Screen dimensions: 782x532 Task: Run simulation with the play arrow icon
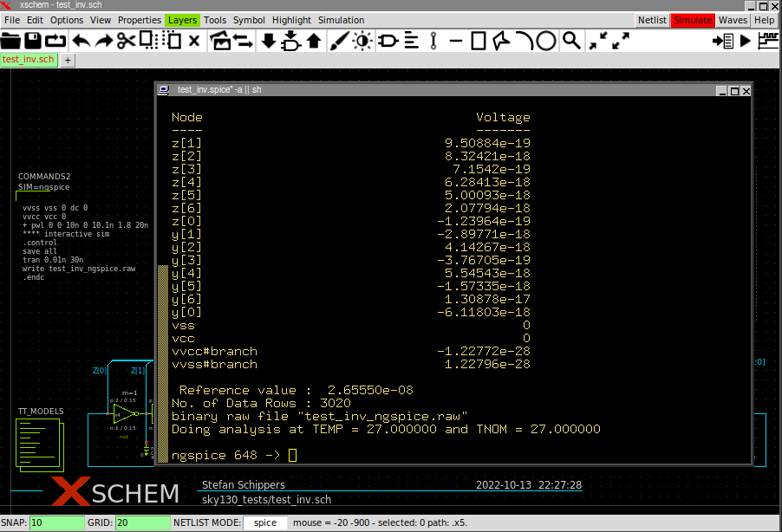(745, 41)
